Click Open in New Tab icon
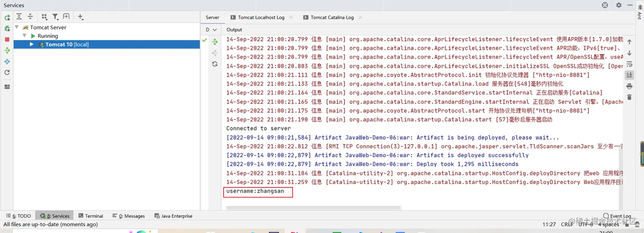Screen dimensions: 644x233 pos(66,17)
